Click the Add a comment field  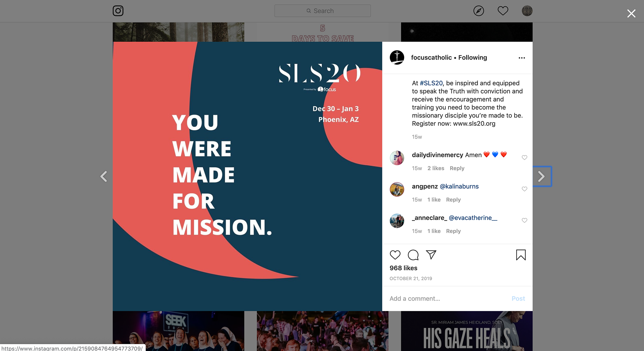coord(448,298)
